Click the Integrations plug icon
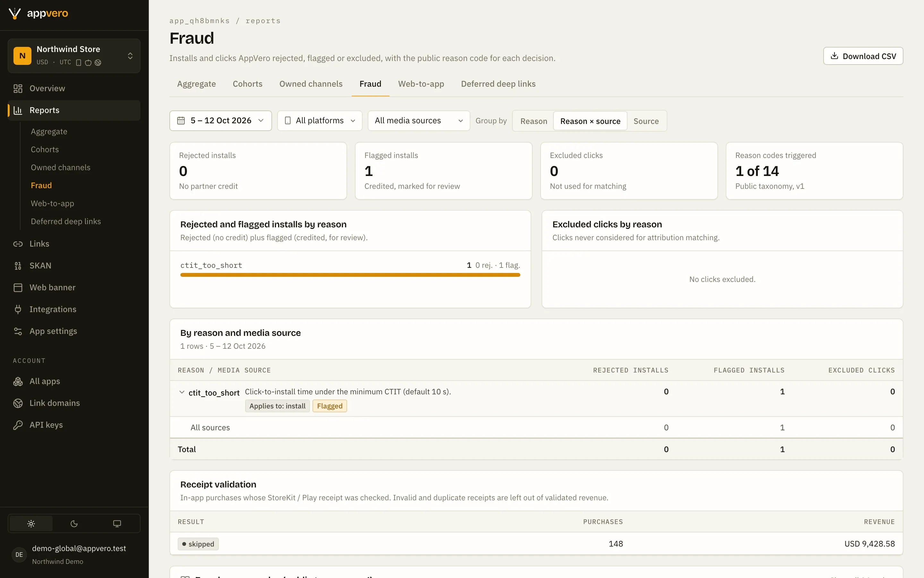This screenshot has height=578, width=924. (x=18, y=309)
